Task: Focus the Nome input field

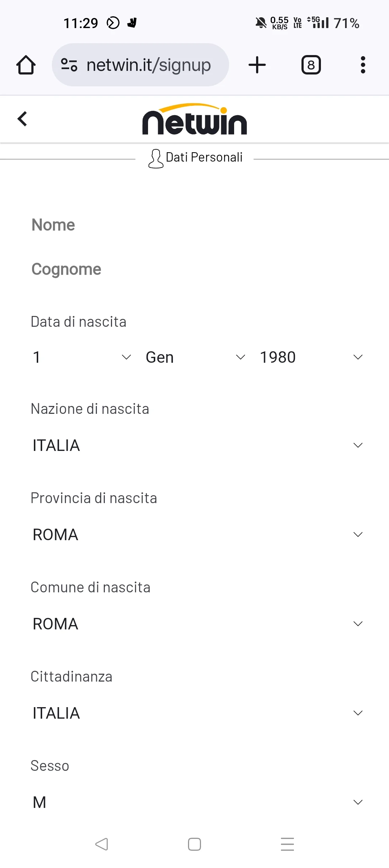Action: pyautogui.click(x=197, y=225)
